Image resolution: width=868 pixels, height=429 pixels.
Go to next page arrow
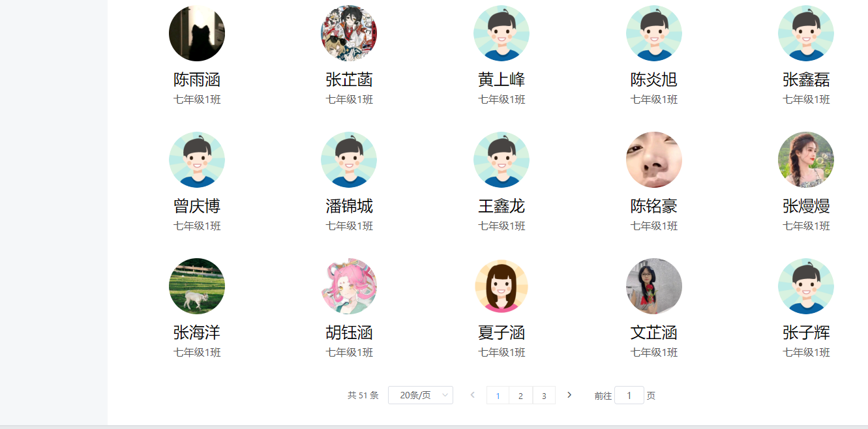(569, 395)
